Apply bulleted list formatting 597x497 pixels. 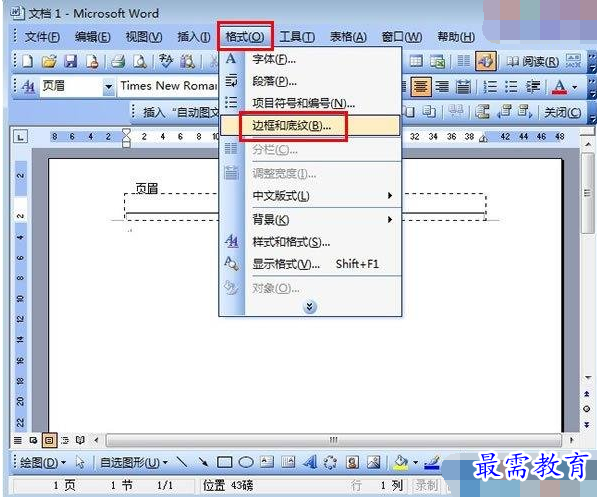511,87
